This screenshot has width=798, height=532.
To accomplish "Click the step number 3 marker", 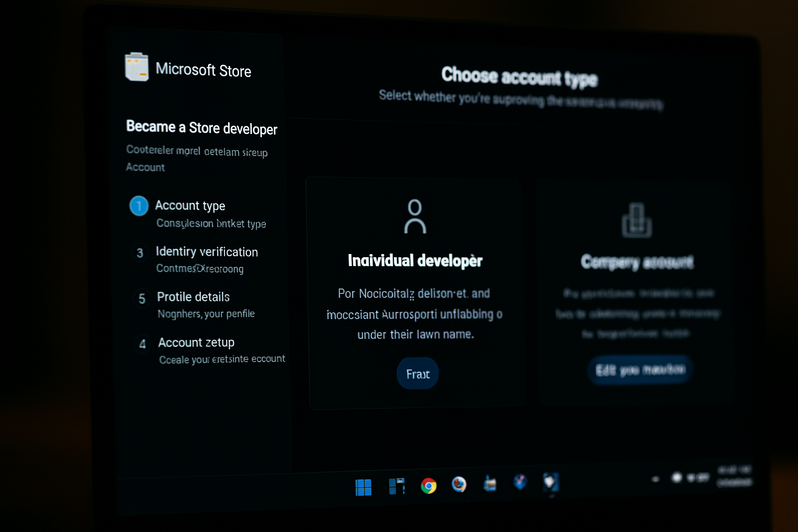I will click(140, 253).
